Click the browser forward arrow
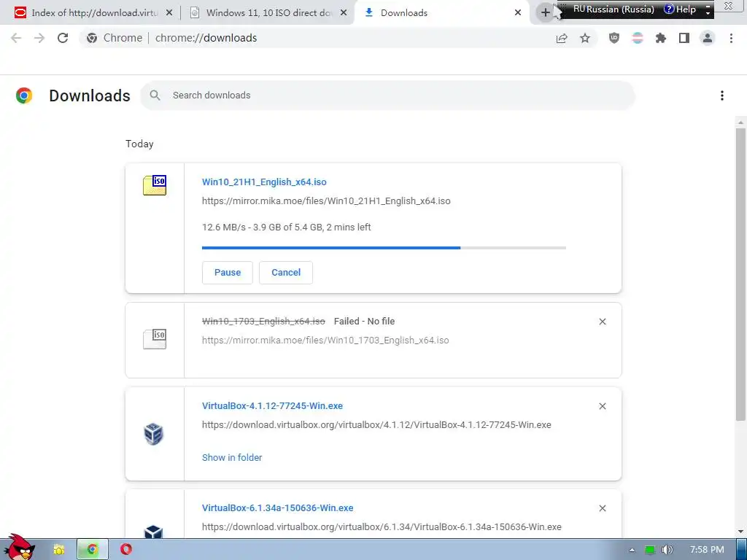Viewport: 747px width, 560px height. coord(39,38)
